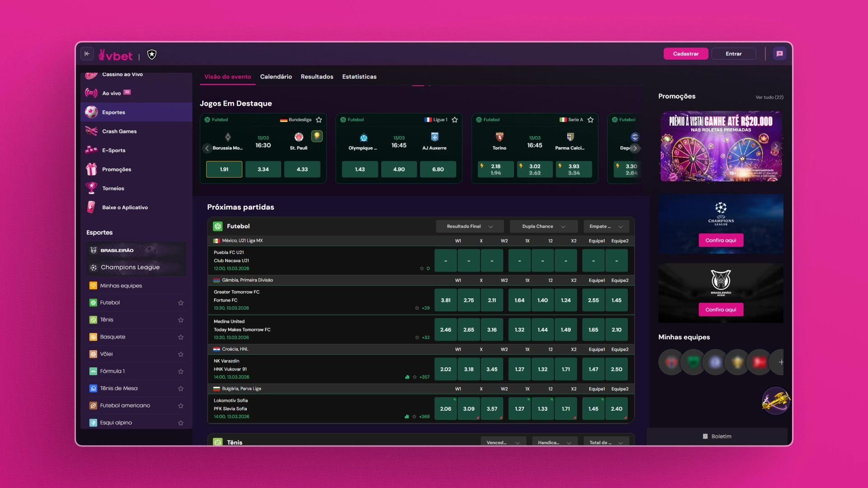Toggle favorite star for Fórmula 1
Viewport: 868px width, 488px height.
coord(181,371)
